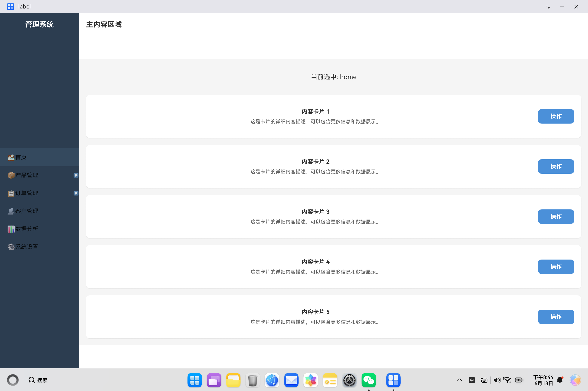Open the 订单管理 menu item
The width and height of the screenshot is (588, 391).
pyautogui.click(x=39, y=193)
